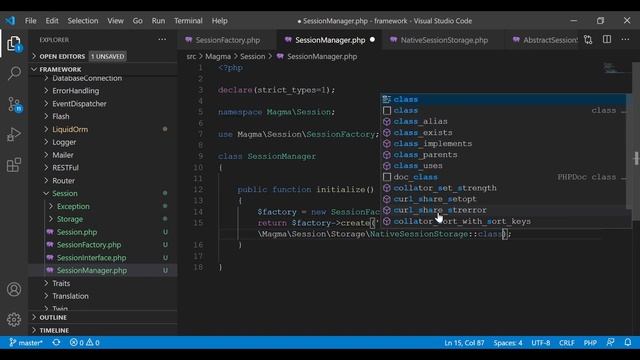640x360 pixels.
Task: Open the Selection menu
Action: (83, 20)
